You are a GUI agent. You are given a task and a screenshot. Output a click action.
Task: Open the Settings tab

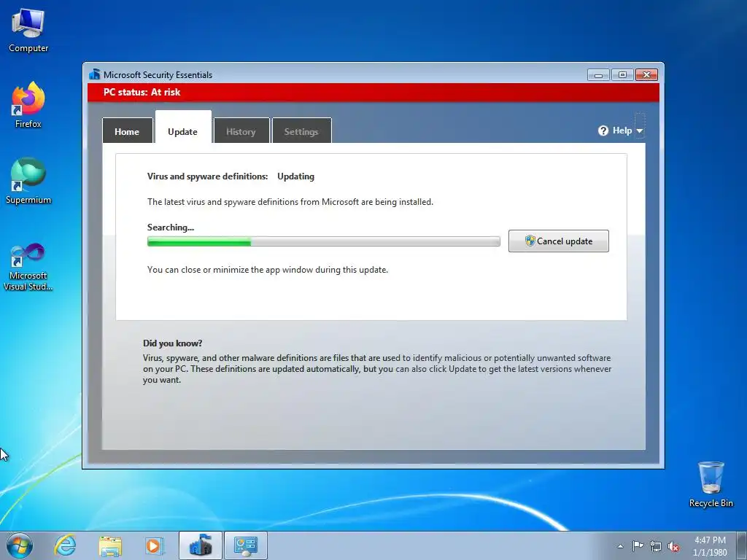point(301,131)
